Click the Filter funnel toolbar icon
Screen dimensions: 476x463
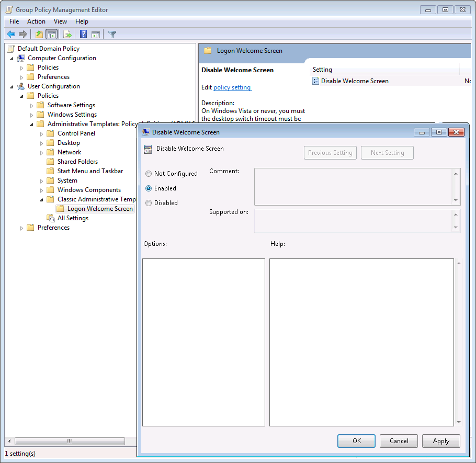(x=112, y=35)
